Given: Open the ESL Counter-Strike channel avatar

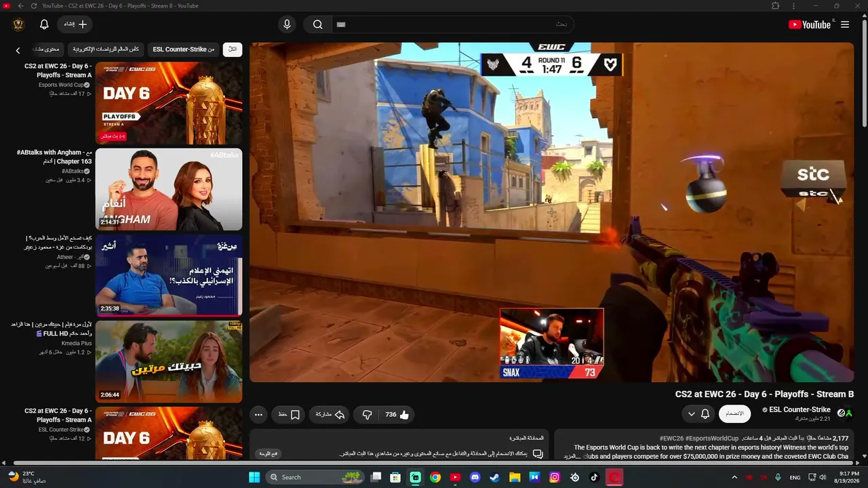Looking at the screenshot, I should coord(844,413).
